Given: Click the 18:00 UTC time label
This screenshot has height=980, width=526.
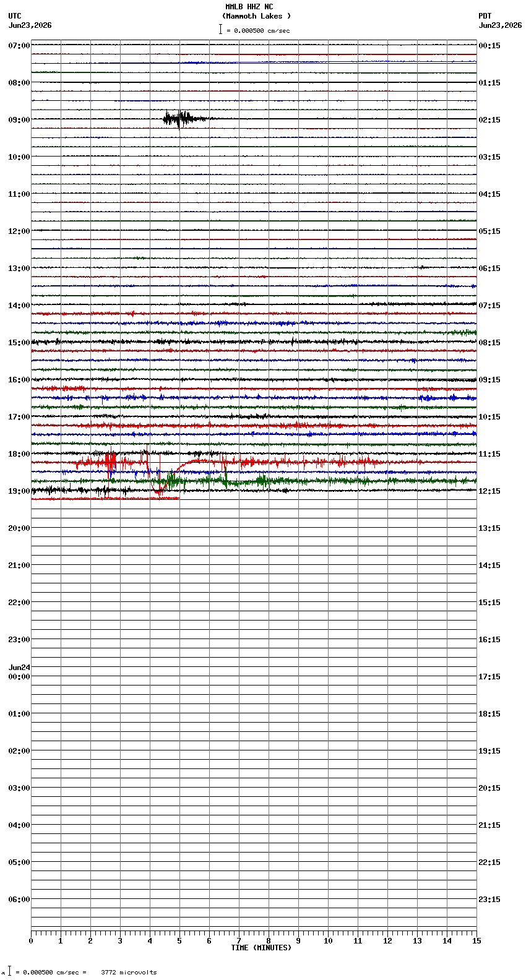Looking at the screenshot, I should [x=19, y=454].
